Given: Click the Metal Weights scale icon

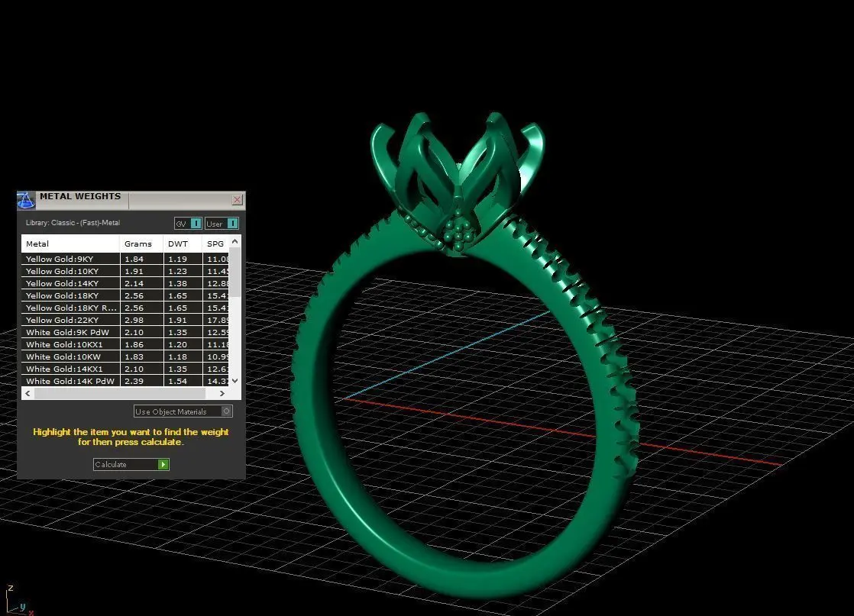Looking at the screenshot, I should [26, 200].
